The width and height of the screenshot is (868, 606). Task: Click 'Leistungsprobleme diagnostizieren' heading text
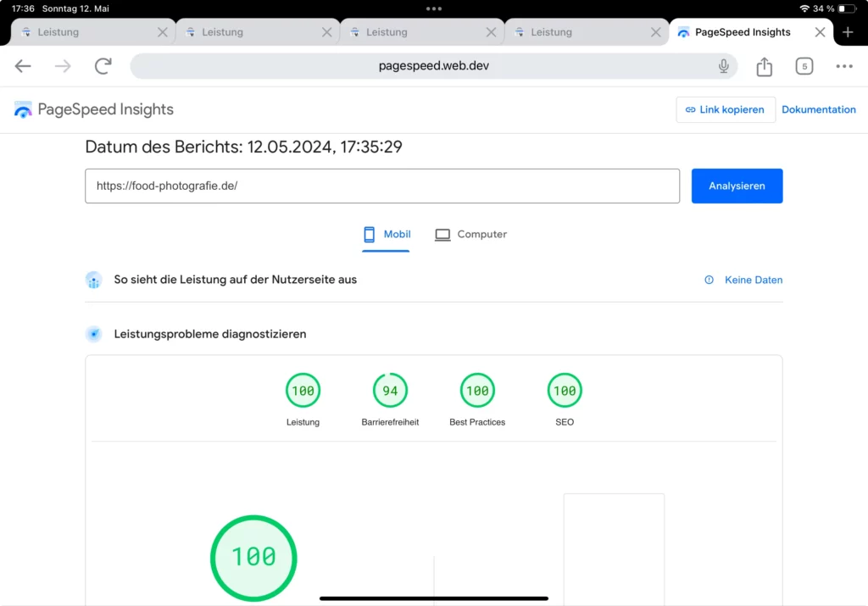click(210, 334)
